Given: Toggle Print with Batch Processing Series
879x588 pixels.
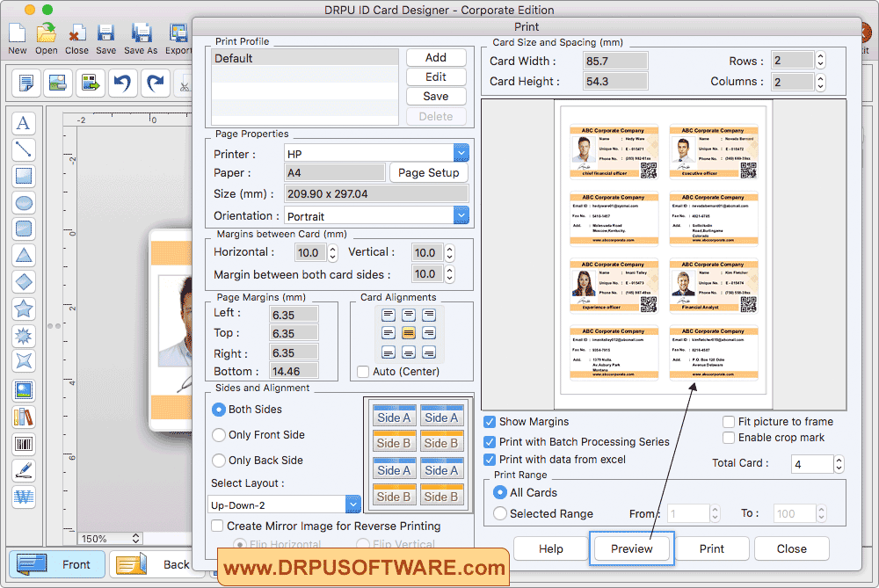Looking at the screenshot, I should pos(490,442).
